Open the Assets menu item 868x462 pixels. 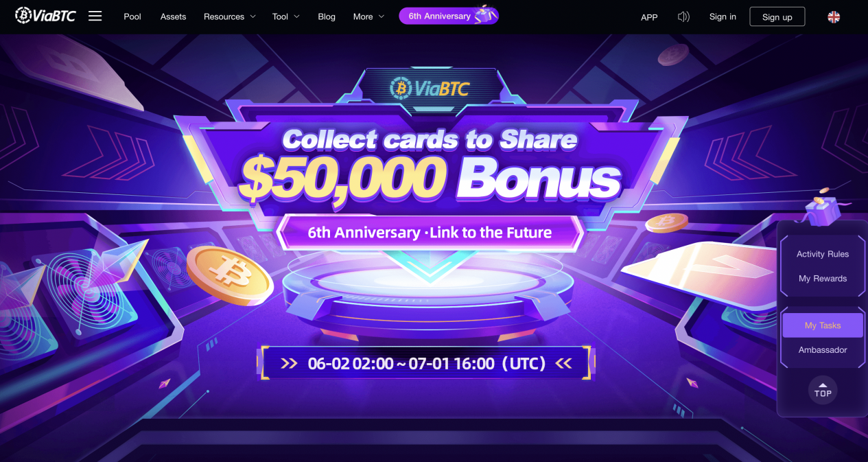coord(173,16)
